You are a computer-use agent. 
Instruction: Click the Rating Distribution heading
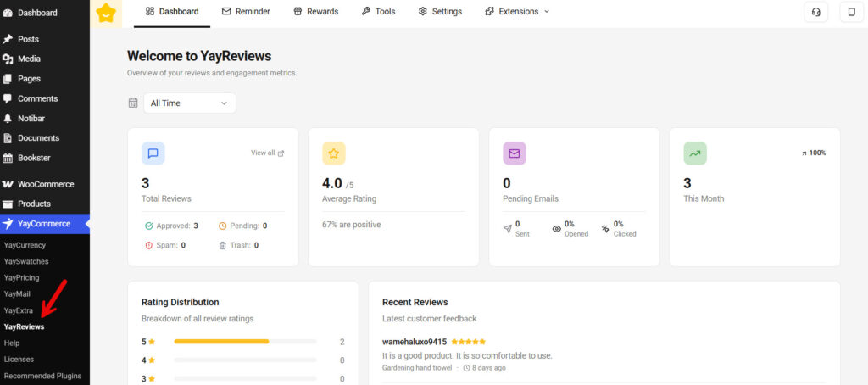click(x=181, y=303)
